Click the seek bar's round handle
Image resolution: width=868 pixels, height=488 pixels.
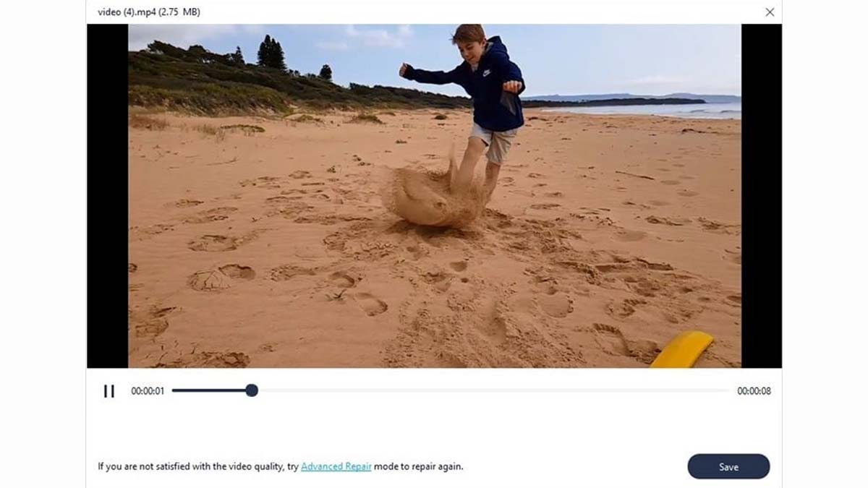click(252, 390)
